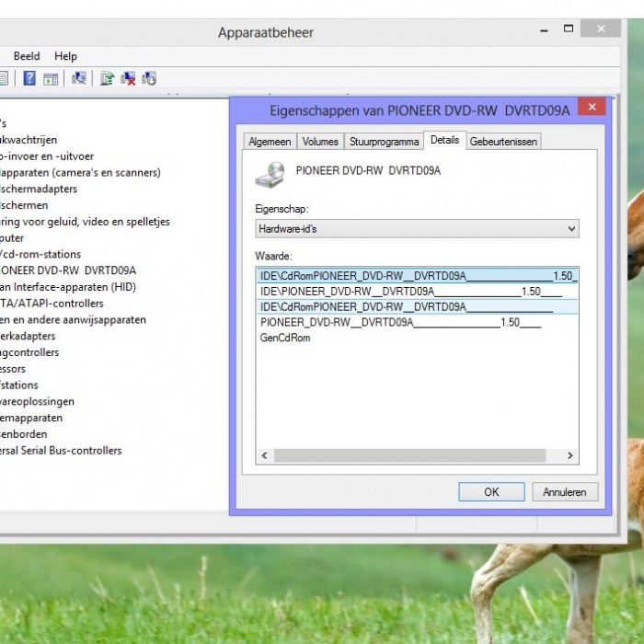Screen dimensions: 644x644
Task: Click the update driver software toolbar icon
Action: pyautogui.click(x=107, y=78)
